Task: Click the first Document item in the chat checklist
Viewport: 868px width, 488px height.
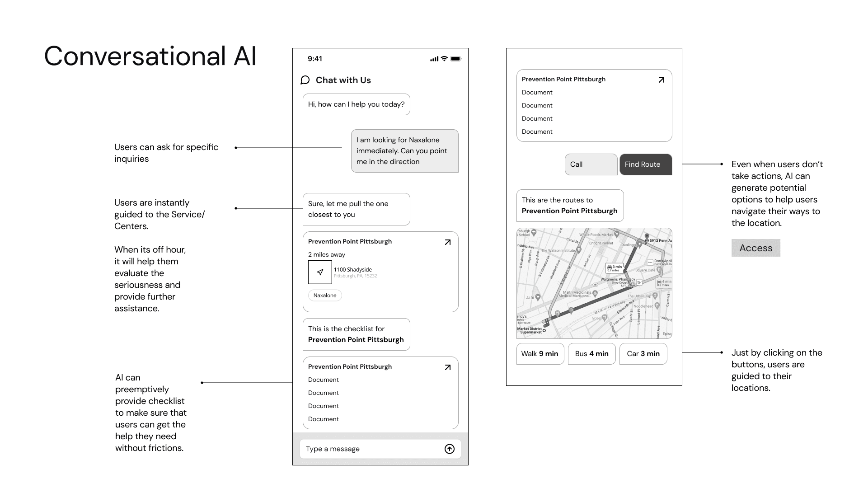Action: tap(324, 380)
